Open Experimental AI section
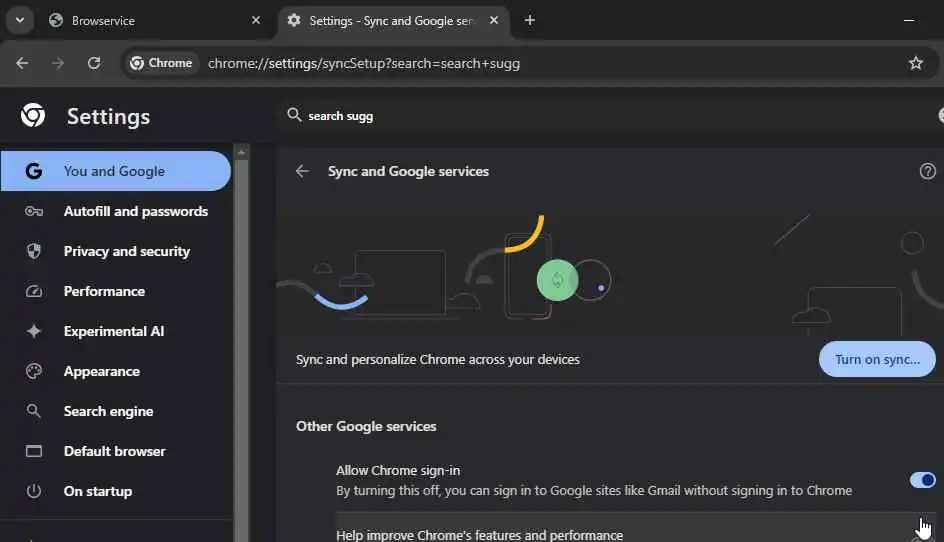944x542 pixels. coord(116,331)
